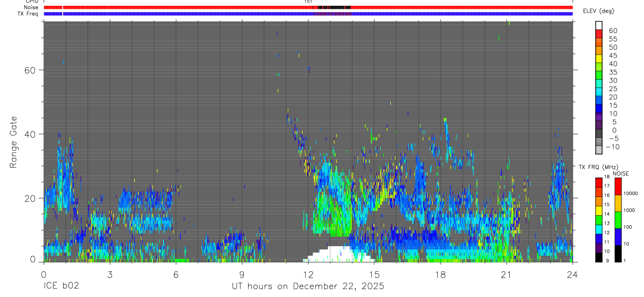Click the '55' label on ELEV color bar
Image resolution: width=644 pixels, height=297 pixels.
click(613, 39)
